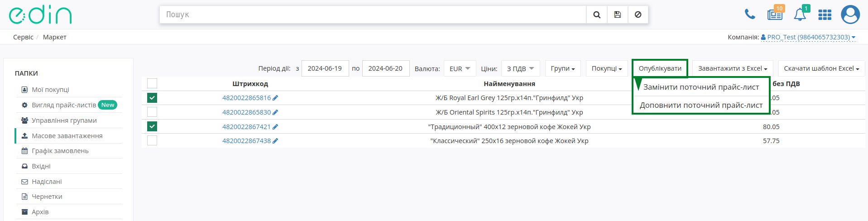
Task: Expand Скачати шаблон Excel dropdown
Action: point(821,68)
